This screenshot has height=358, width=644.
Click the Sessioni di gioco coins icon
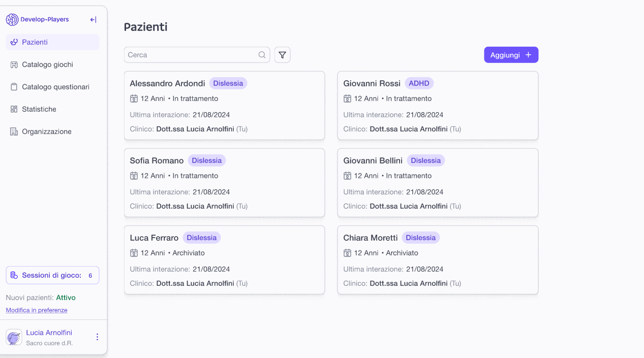tap(14, 275)
